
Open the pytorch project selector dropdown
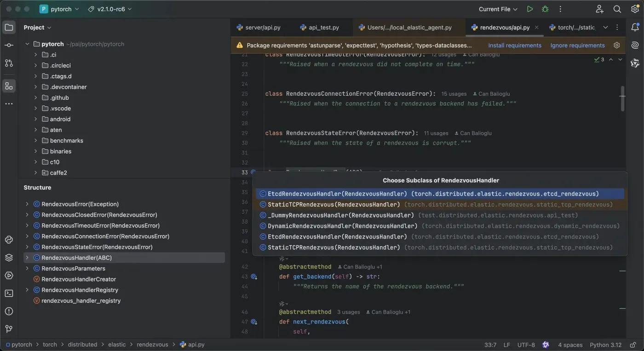click(x=59, y=9)
